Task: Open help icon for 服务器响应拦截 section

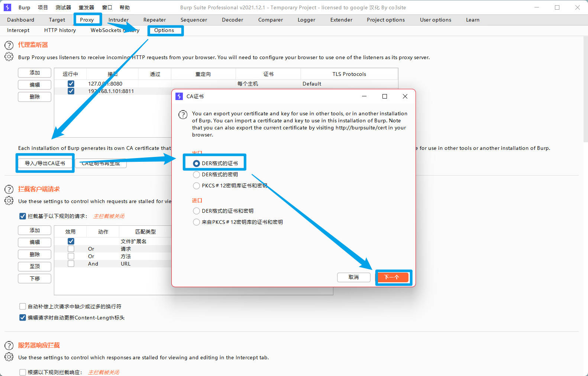Action: coord(9,346)
